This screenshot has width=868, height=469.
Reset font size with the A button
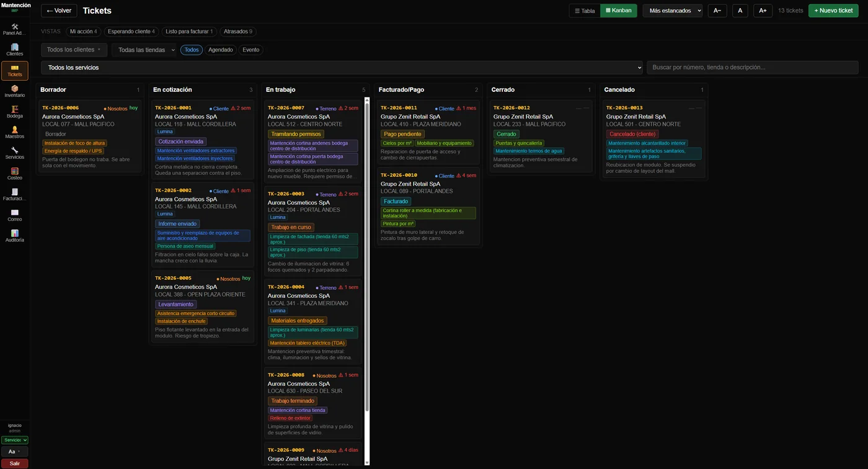(x=740, y=11)
